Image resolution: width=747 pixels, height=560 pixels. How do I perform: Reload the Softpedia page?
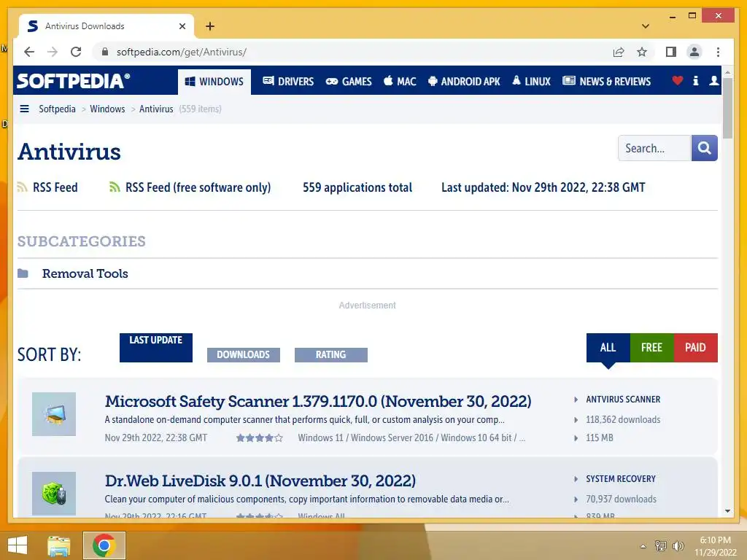point(76,52)
